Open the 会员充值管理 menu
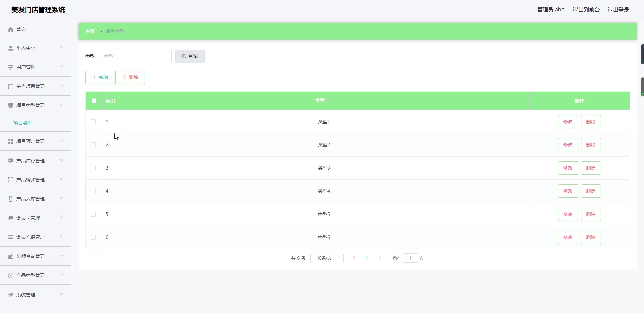The height and width of the screenshot is (313, 644). (x=35, y=237)
